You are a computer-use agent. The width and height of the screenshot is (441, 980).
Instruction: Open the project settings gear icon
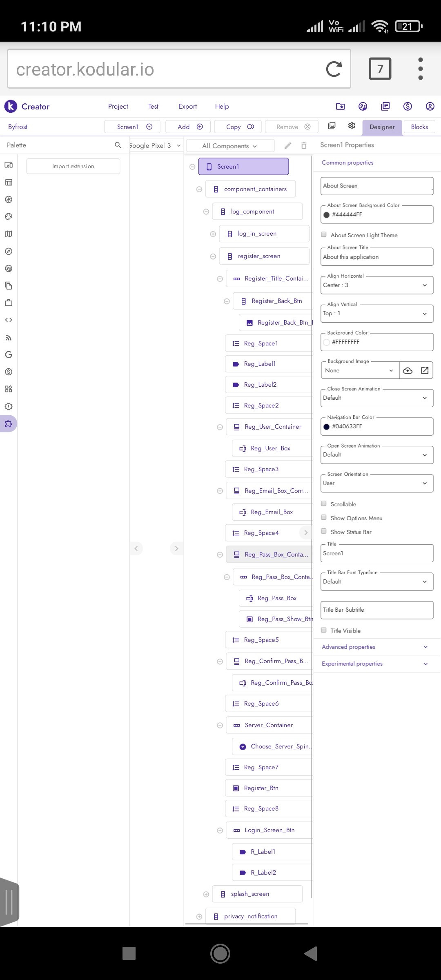click(x=352, y=126)
